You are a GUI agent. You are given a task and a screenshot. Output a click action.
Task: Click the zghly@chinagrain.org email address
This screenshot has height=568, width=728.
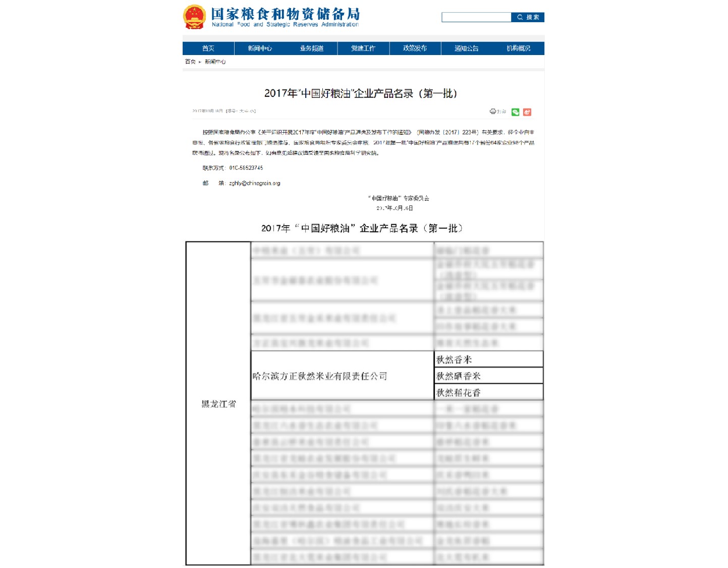[254, 183]
